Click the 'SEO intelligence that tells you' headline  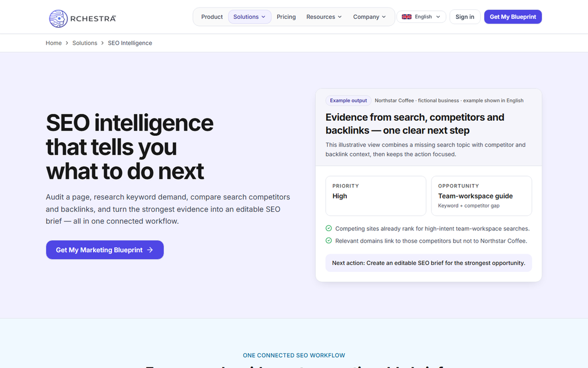tap(129, 147)
